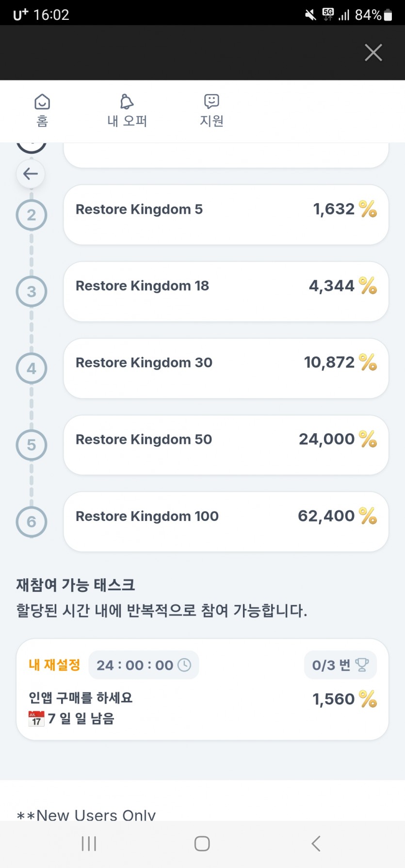
Task: Select step 6 circle marker
Action: coord(32,521)
